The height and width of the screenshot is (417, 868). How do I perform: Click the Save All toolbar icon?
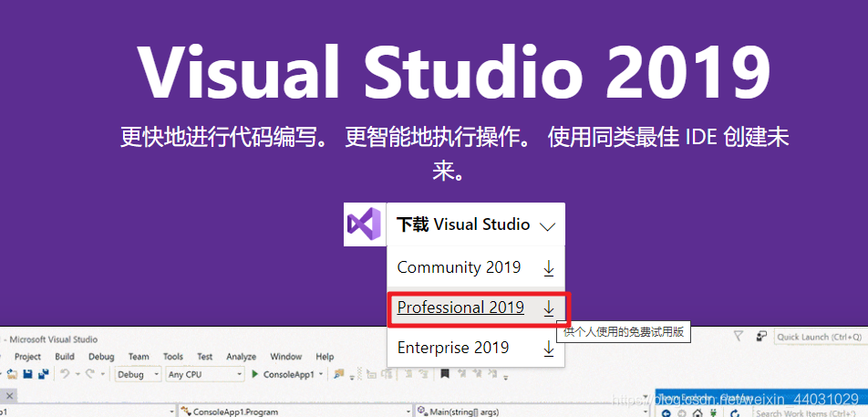43,374
